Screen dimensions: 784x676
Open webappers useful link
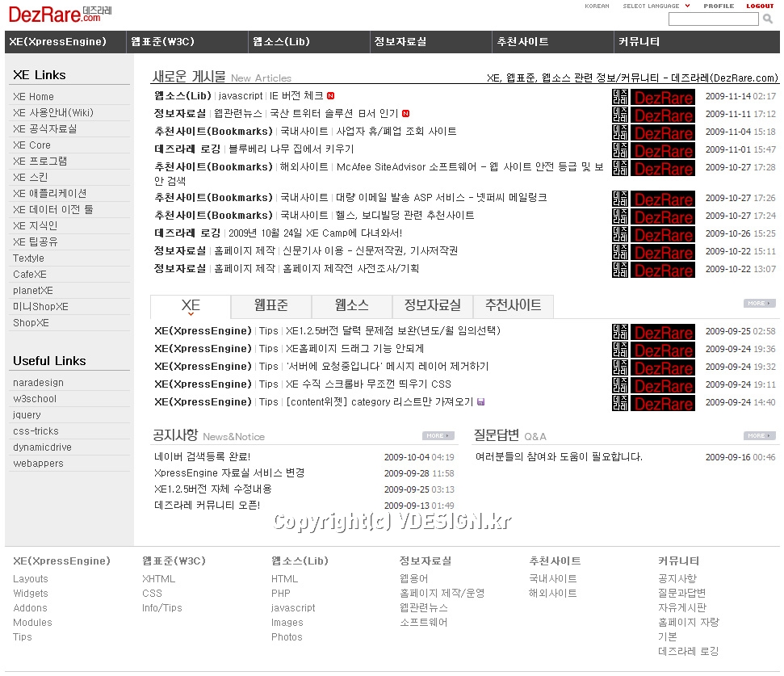click(39, 463)
